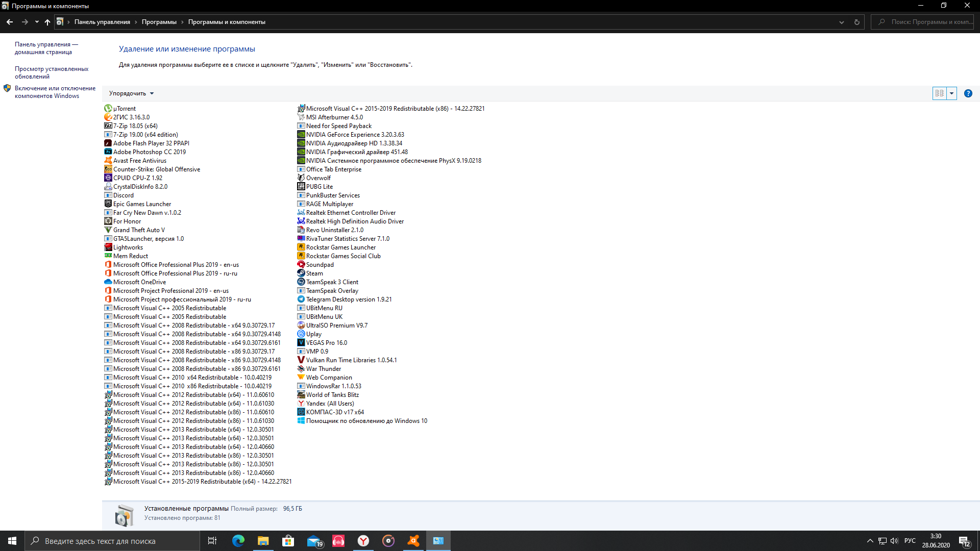Click the Uplay icon
Screen dimensions: 980x551
pyautogui.click(x=301, y=334)
